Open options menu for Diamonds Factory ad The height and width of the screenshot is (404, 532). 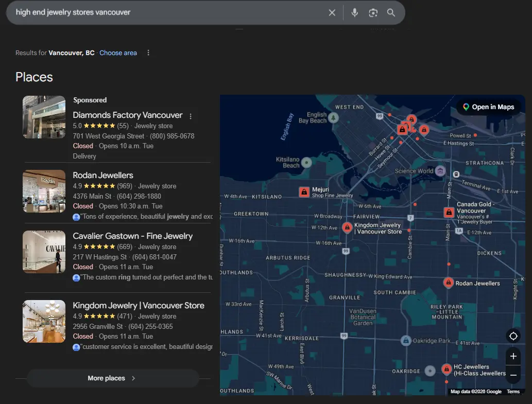191,116
